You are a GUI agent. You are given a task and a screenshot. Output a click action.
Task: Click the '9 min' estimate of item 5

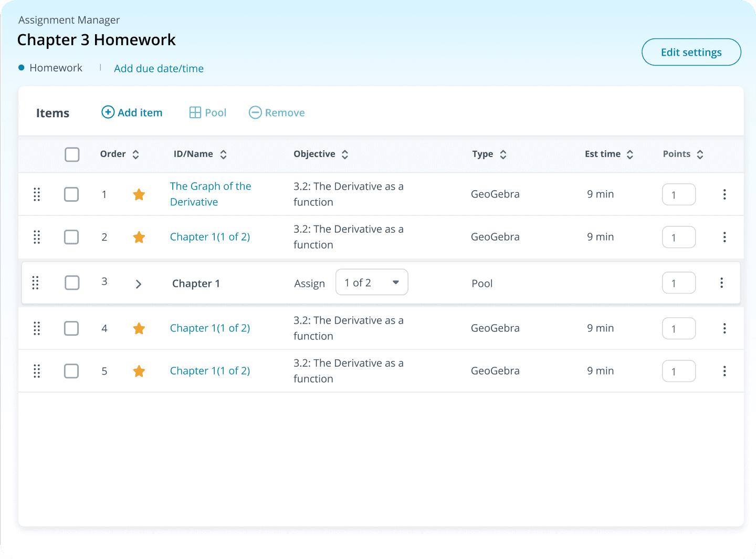point(600,371)
